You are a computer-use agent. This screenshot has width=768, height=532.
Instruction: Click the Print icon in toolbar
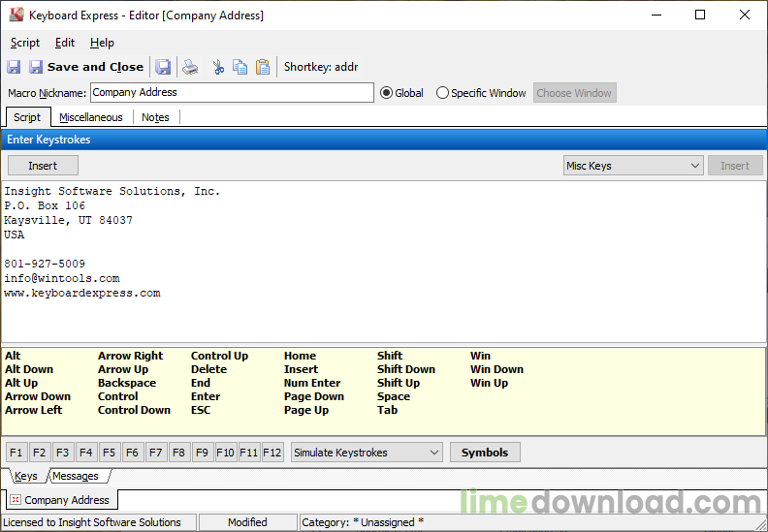pos(190,67)
